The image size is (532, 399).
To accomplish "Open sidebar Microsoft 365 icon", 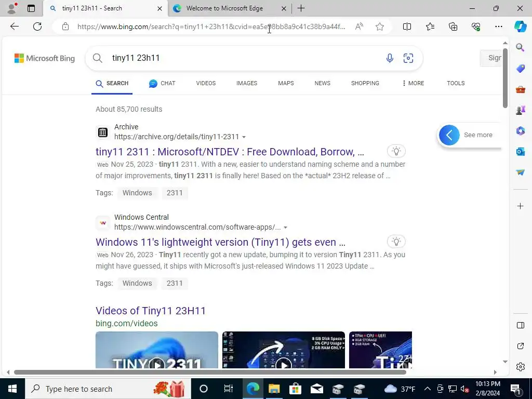I will pyautogui.click(x=520, y=130).
